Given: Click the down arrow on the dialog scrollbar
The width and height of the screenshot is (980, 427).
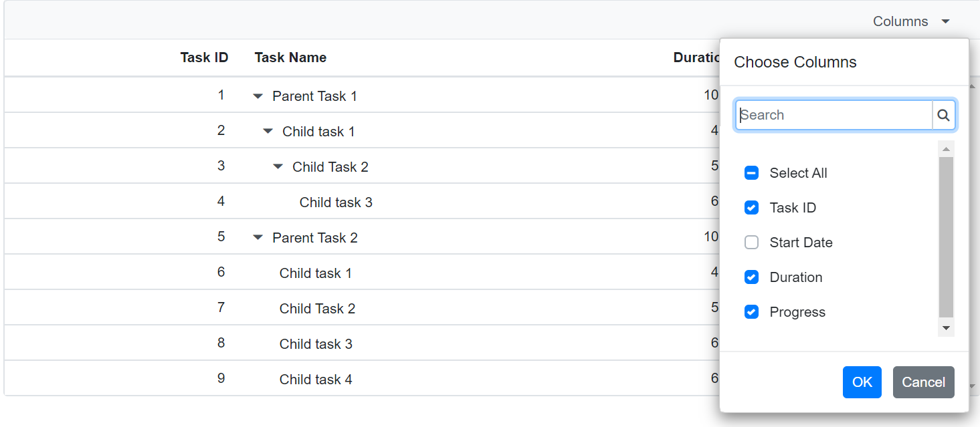Looking at the screenshot, I should [946, 328].
